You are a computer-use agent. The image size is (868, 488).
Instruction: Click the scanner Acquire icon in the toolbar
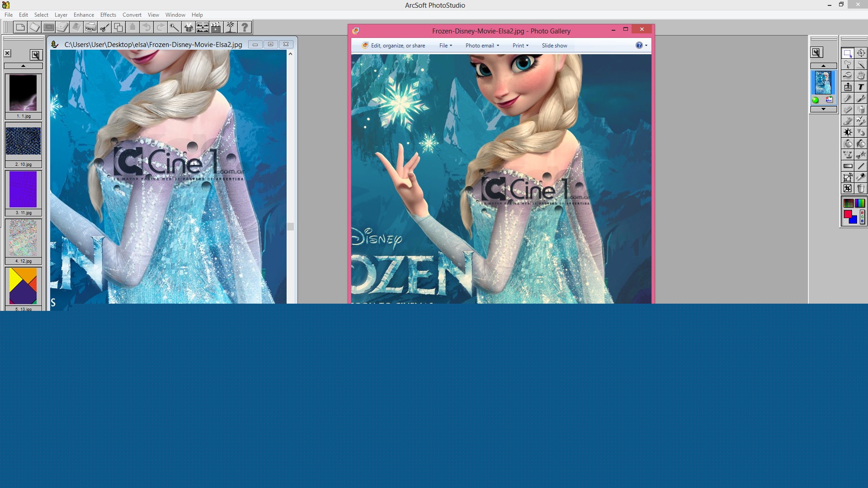click(62, 27)
